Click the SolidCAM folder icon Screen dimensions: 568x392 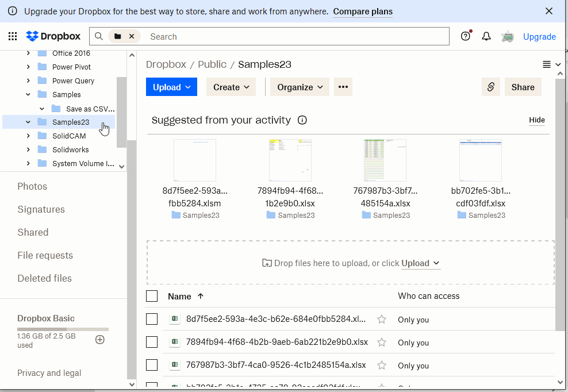[x=43, y=136]
